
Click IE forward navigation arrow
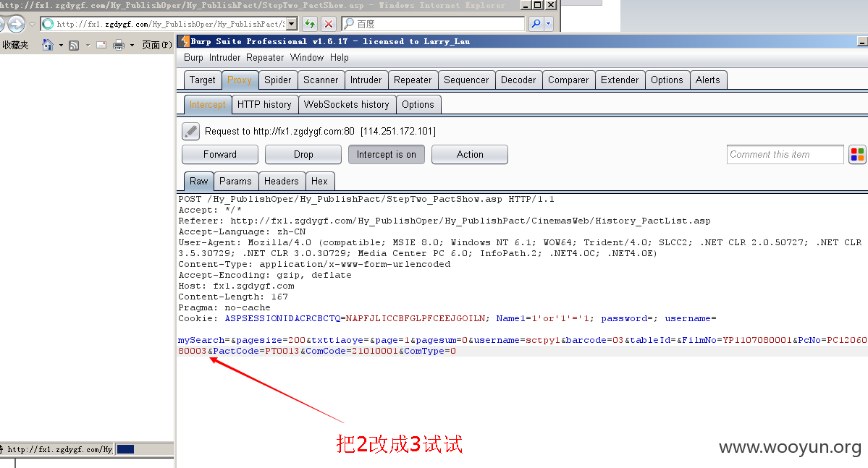16,24
